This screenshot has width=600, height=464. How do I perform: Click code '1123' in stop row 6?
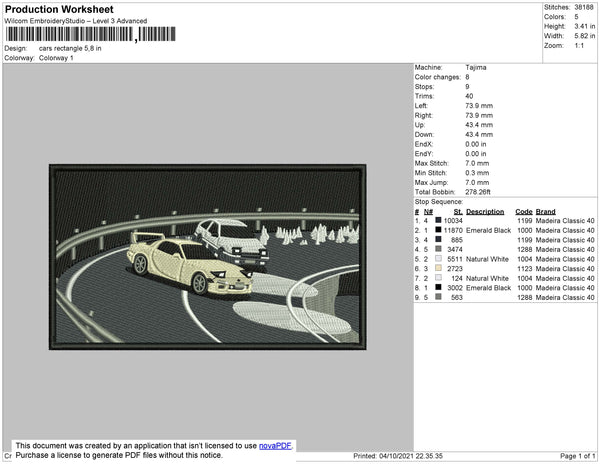coord(525,269)
